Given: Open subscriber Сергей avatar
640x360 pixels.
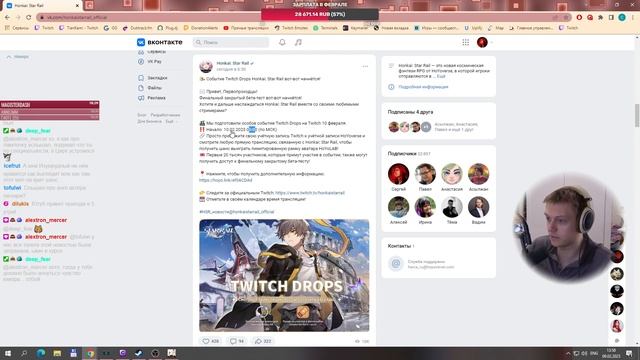Looking at the screenshot, I should pos(398,174).
